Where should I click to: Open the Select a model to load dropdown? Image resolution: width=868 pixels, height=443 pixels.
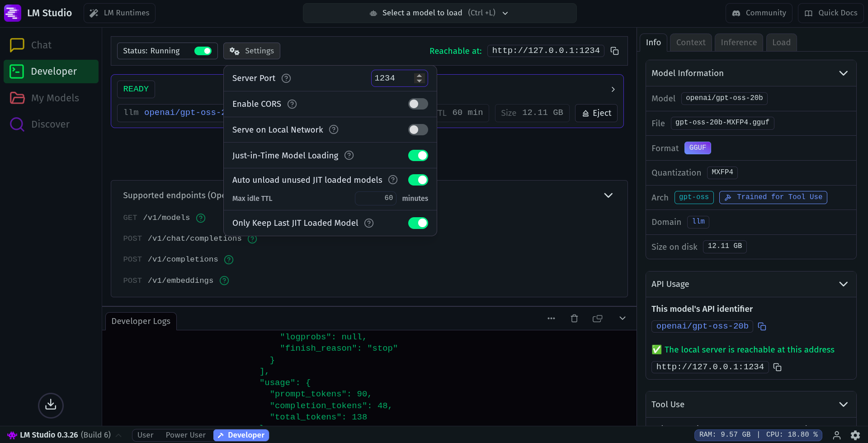pos(439,13)
